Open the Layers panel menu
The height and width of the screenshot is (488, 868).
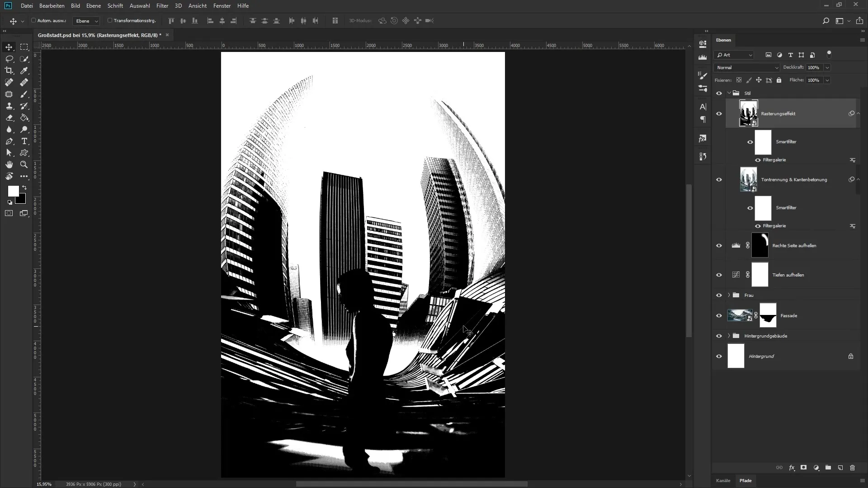click(x=862, y=40)
